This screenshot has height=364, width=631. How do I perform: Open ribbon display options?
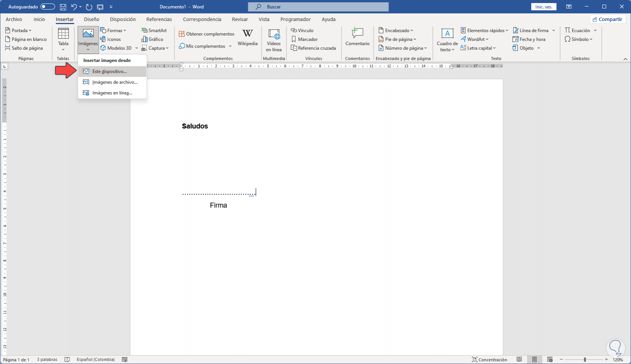[569, 7]
